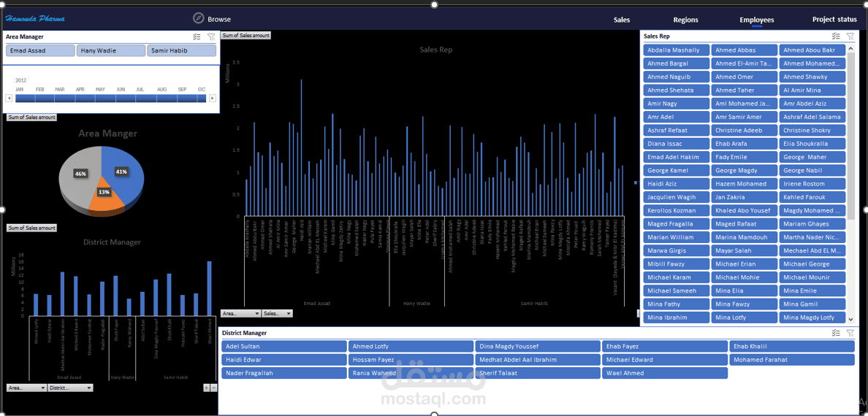The height and width of the screenshot is (416, 868).
Task: Open the Sales field dropdown under Sales Rep chart
Action: pos(278,313)
